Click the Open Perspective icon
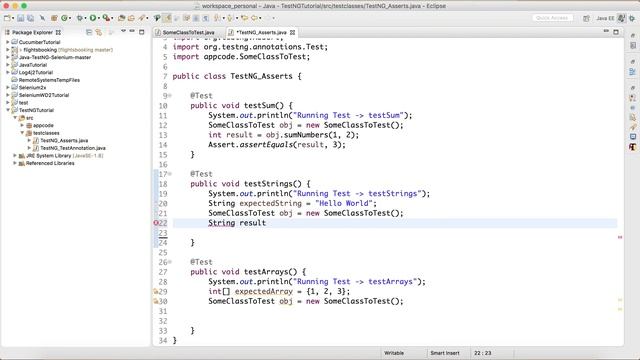Viewport: 640px width, 360px height. [x=586, y=18]
